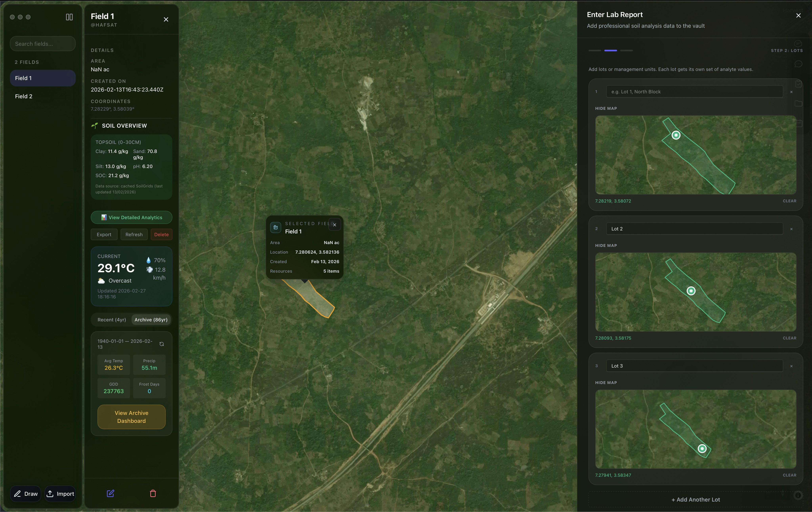Click the Search fields input box
The height and width of the screenshot is (512, 812).
click(42, 44)
